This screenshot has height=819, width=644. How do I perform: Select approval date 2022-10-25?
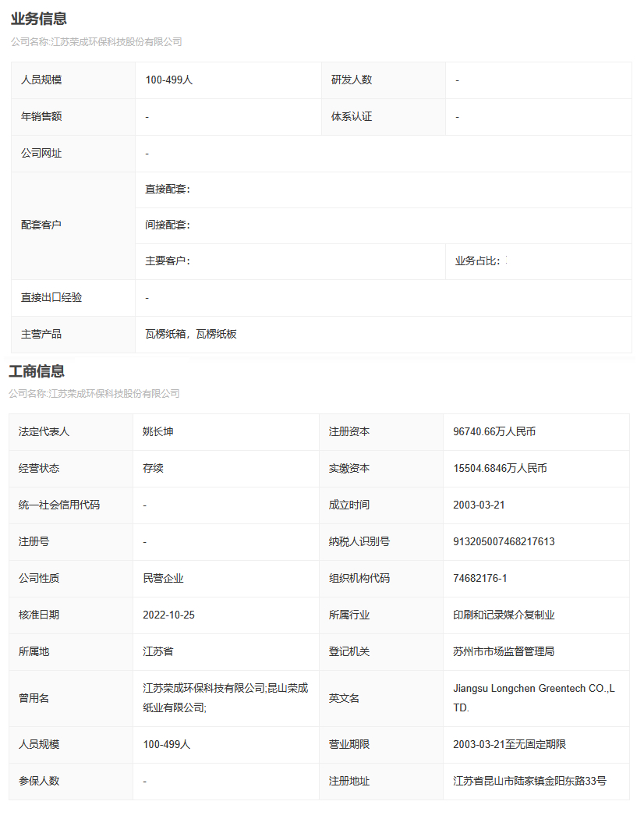[x=168, y=615]
